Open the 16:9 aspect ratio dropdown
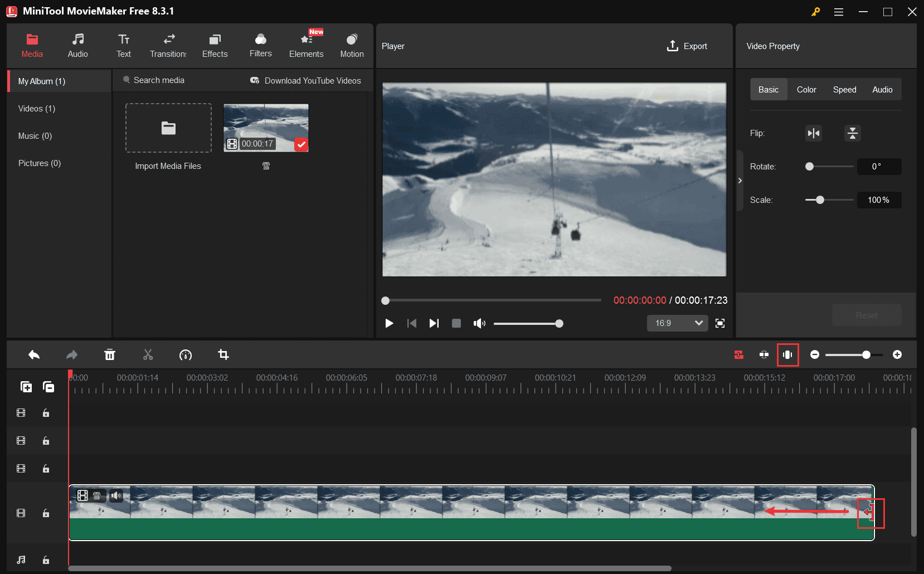This screenshot has width=924, height=574. (x=677, y=323)
